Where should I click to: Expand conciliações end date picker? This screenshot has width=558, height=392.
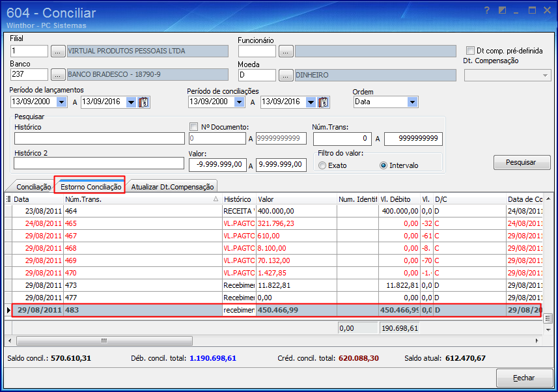click(311, 102)
